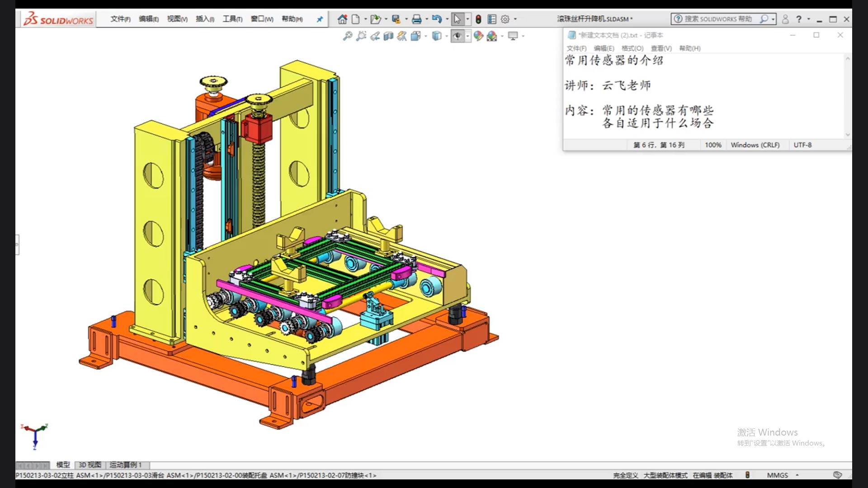The height and width of the screenshot is (488, 868).
Task: Activate the Section View tool
Action: (388, 36)
